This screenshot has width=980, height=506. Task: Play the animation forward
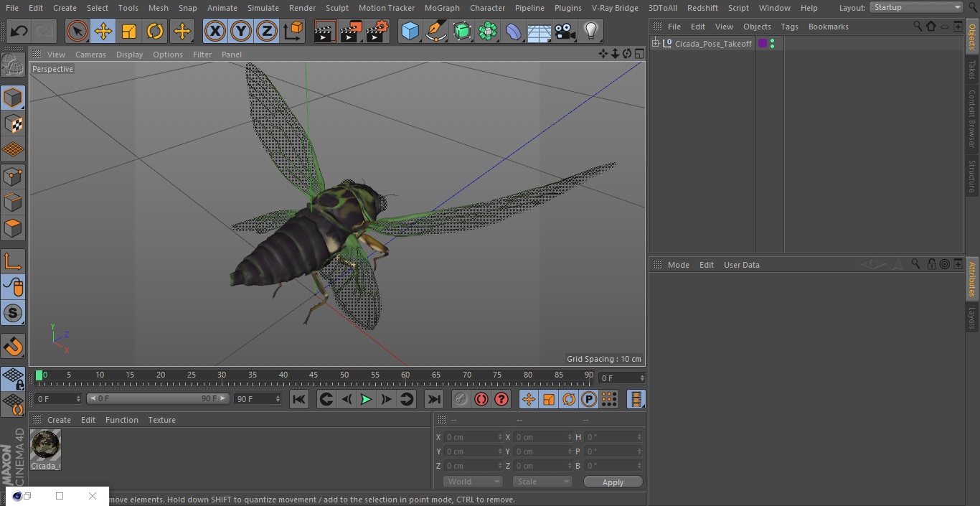point(366,399)
